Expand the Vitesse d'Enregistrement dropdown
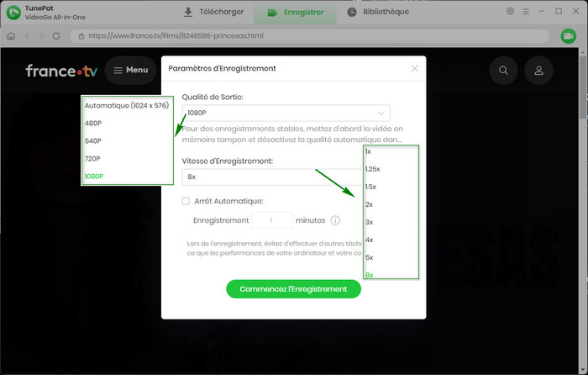Viewport: 588px width, 375px height. tap(272, 177)
